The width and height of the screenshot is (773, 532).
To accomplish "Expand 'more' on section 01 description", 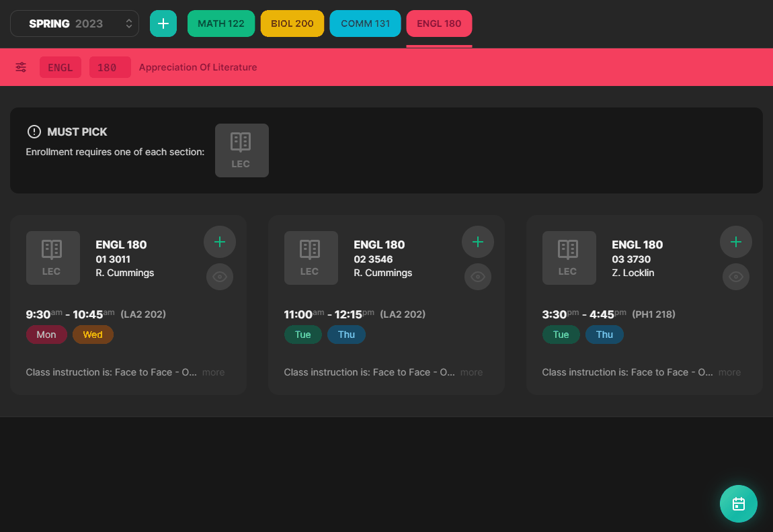I will 214,372.
